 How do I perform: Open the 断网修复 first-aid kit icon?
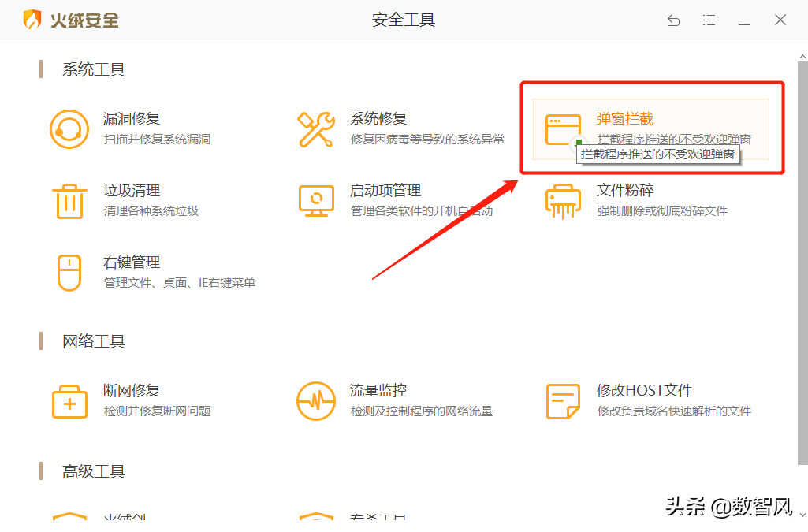click(69, 401)
